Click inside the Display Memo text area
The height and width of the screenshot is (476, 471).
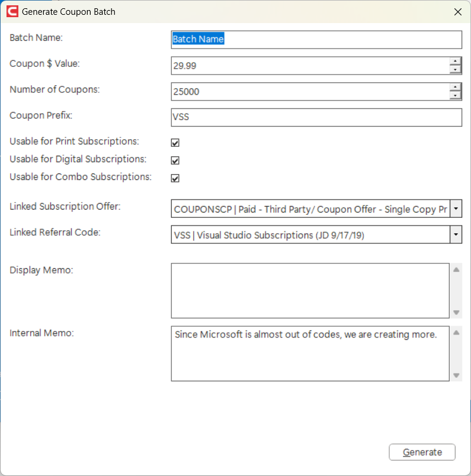click(x=310, y=291)
